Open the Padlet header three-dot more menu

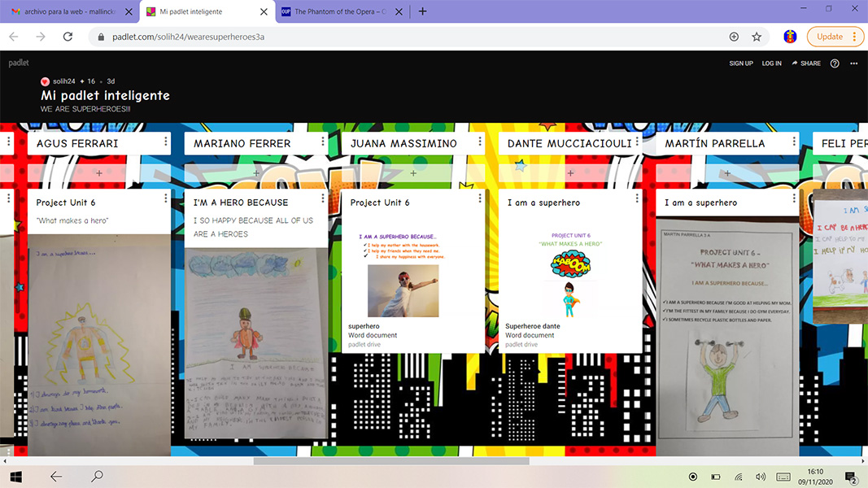pyautogui.click(x=854, y=63)
